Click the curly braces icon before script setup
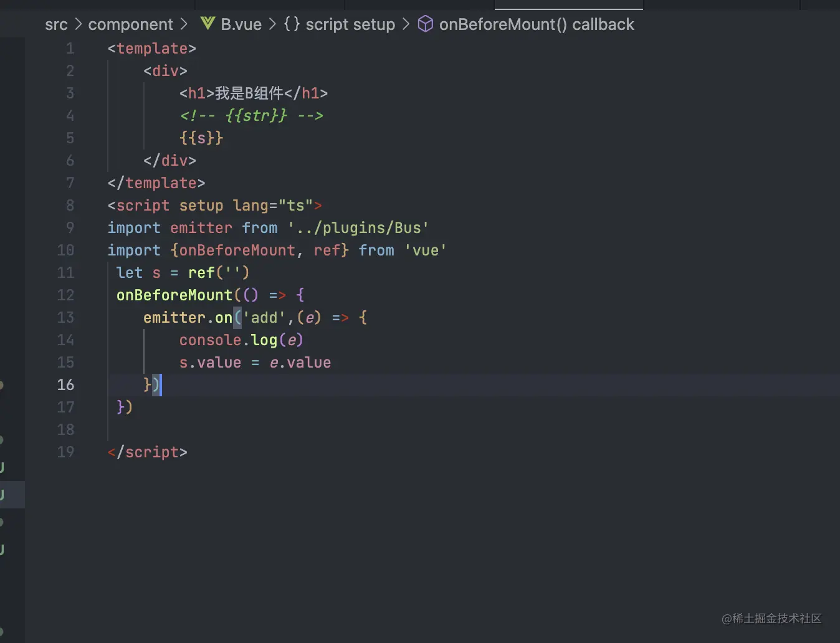Image resolution: width=840 pixels, height=643 pixels. pos(292,24)
